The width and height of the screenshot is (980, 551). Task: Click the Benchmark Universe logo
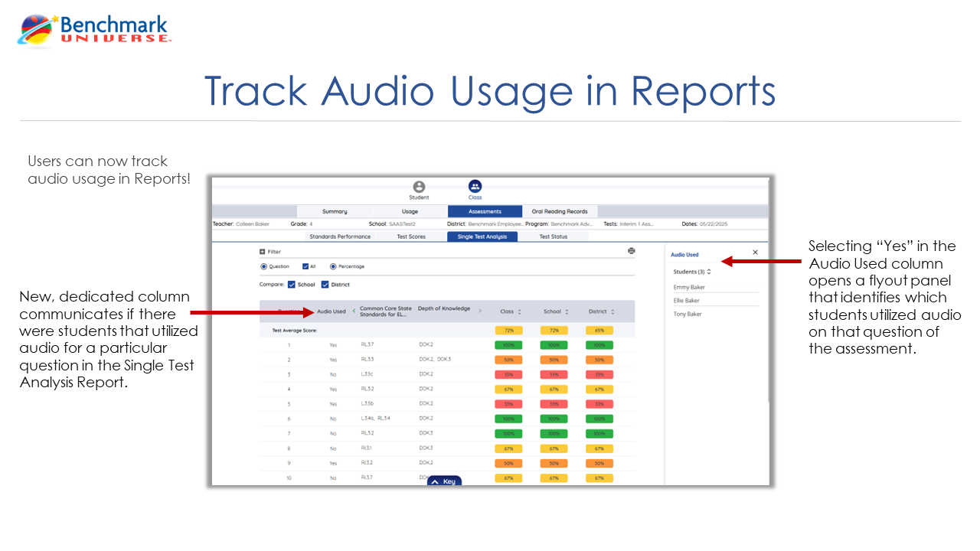pyautogui.click(x=95, y=29)
